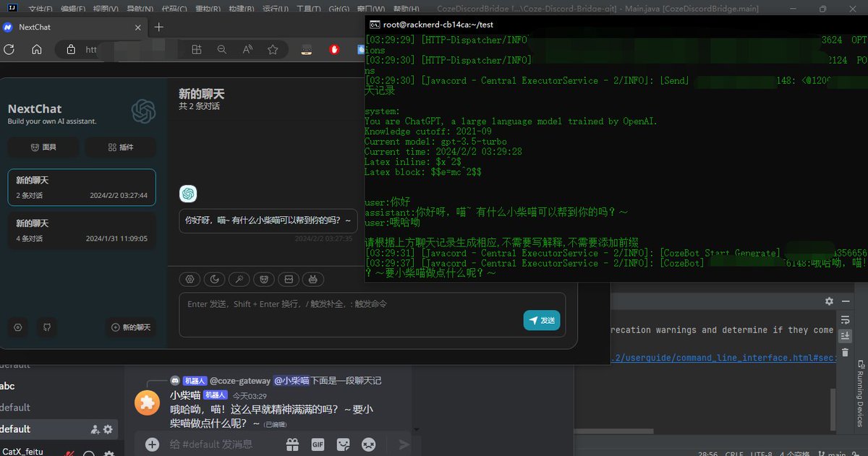The width and height of the screenshot is (868, 456).
Task: Open command_line_interface.html link in console
Action: point(723,358)
